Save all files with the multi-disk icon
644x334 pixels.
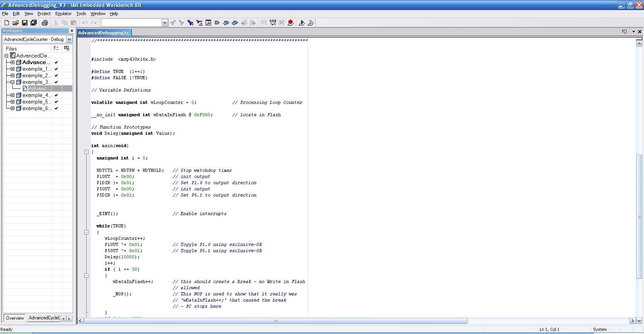click(34, 23)
